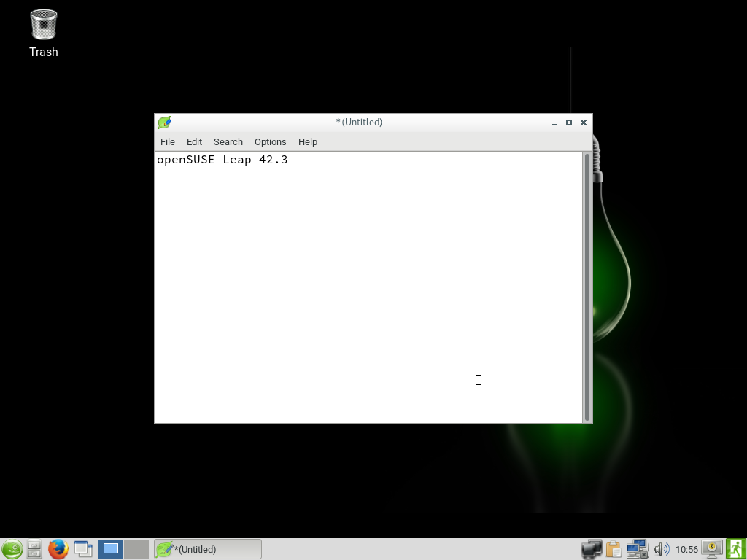Click the show desktop windows icon
The height and width of the screenshot is (560, 747).
83,549
